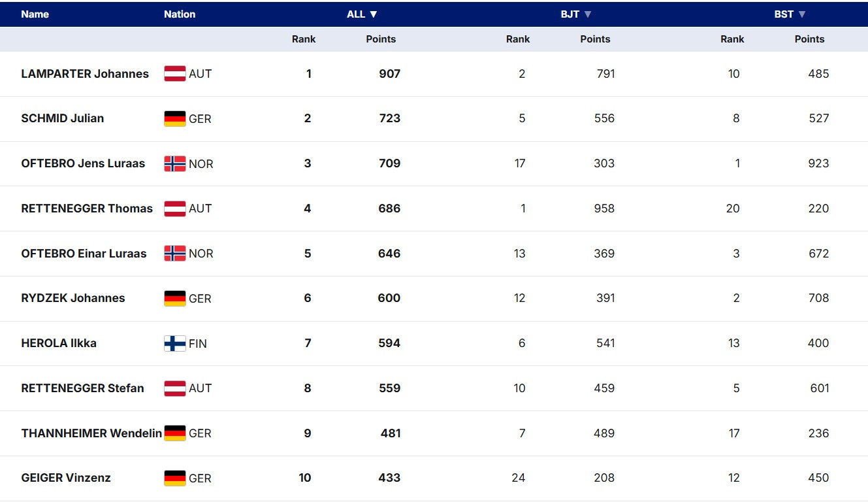Sort standings by BJT column arrow
Image resolution: width=868 pixels, height=502 pixels.
[x=588, y=14]
